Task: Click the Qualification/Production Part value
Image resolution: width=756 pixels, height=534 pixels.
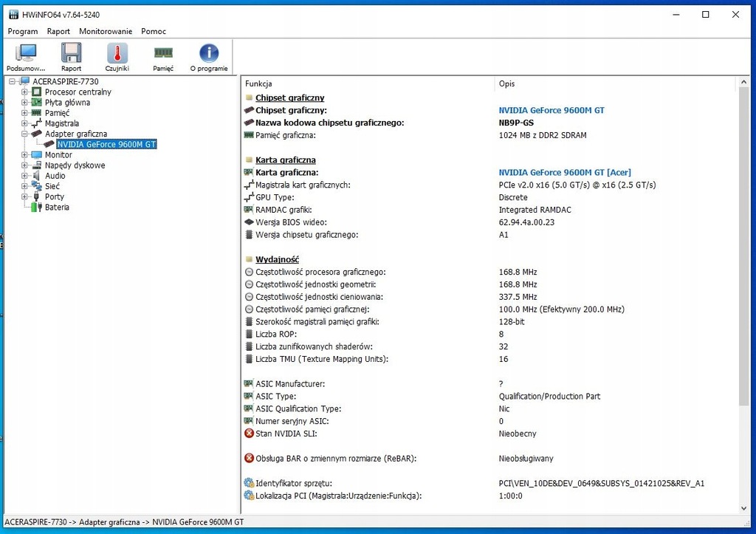Action: (549, 396)
